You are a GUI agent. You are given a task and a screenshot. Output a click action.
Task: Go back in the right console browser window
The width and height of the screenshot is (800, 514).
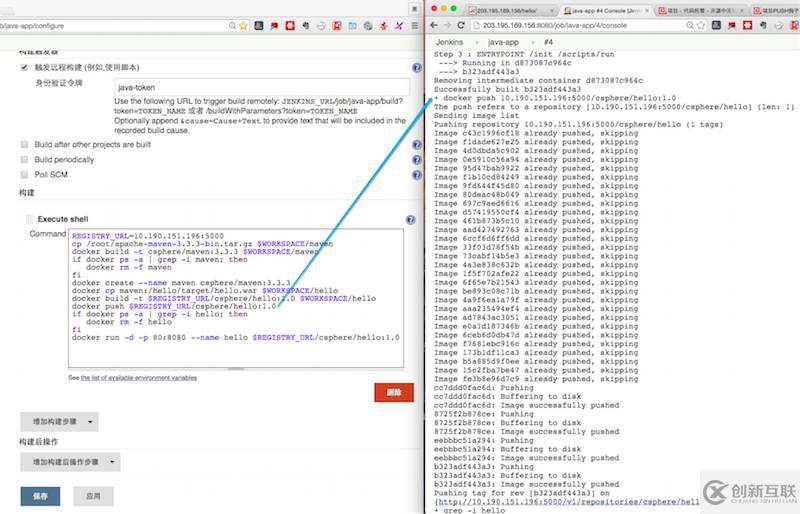pyautogui.click(x=434, y=25)
